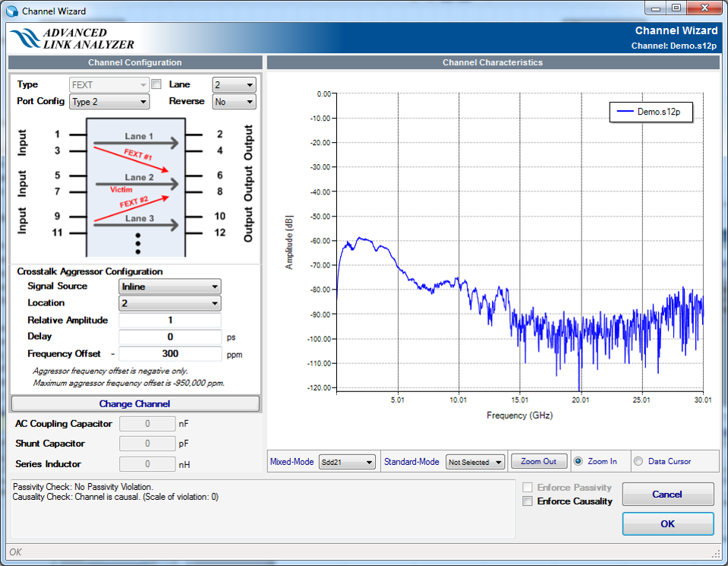Click the Zoom Out button
Screen dimensions: 728x566
pyautogui.click(x=538, y=461)
